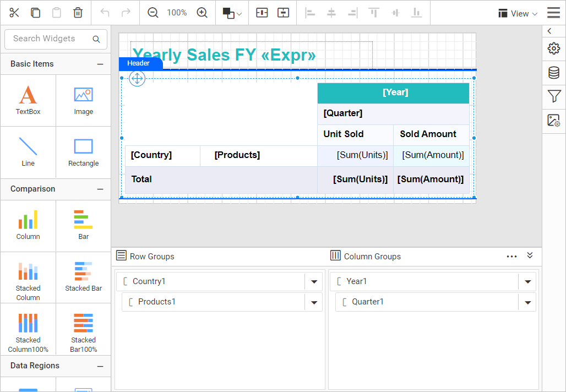Click the search magnifier icon
This screenshot has height=392, width=566.
[96, 39]
